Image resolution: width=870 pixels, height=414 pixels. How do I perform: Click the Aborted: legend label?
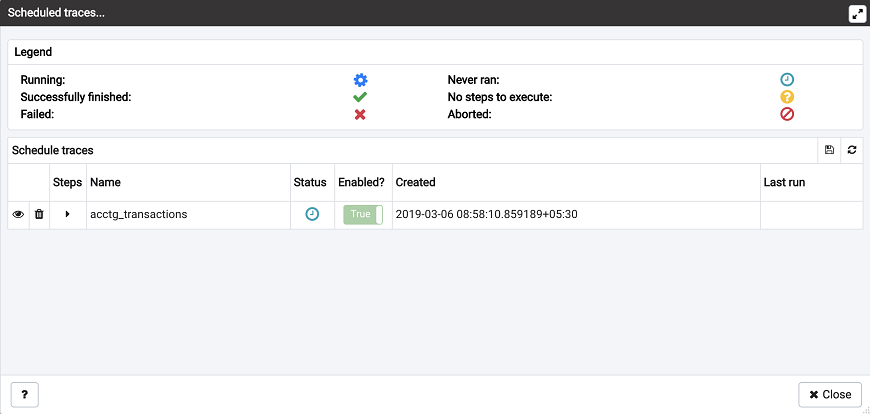point(469,115)
